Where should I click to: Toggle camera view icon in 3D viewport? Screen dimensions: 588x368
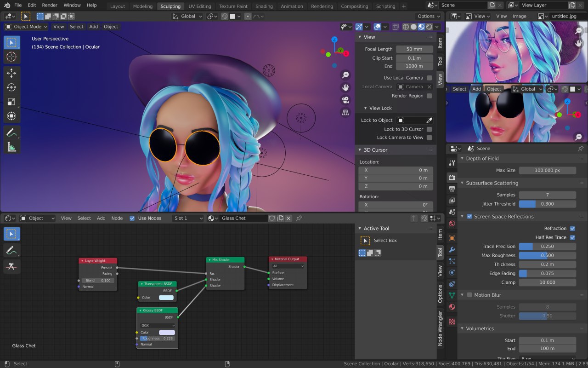(x=345, y=100)
